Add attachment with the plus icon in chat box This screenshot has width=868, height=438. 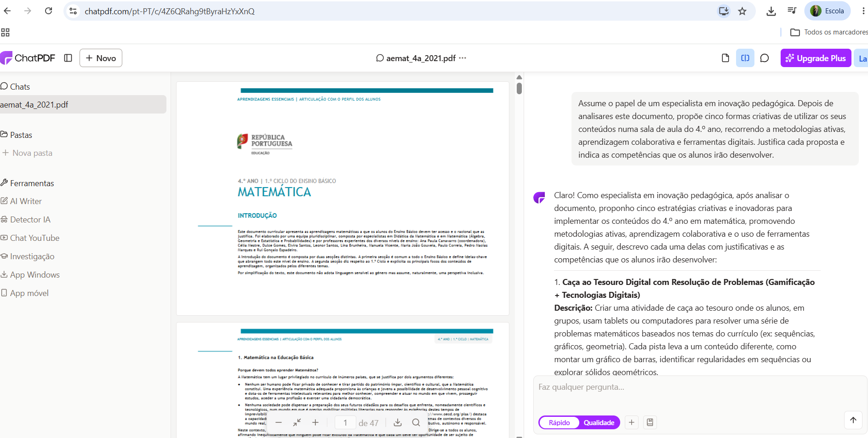click(632, 422)
